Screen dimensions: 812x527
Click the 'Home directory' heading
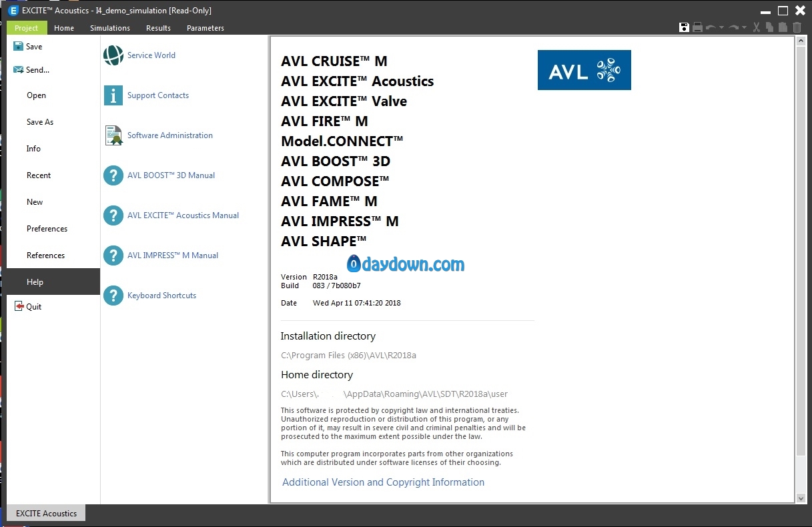pos(317,375)
